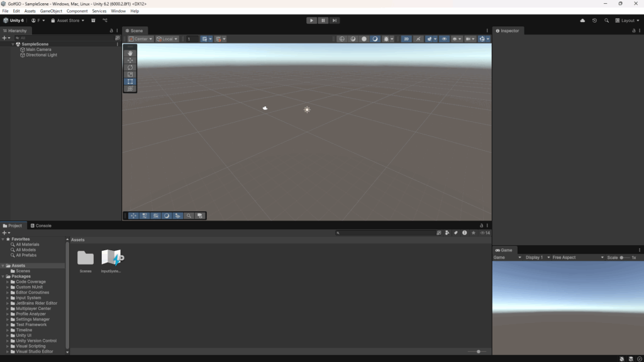This screenshot has height=362, width=644.
Task: Select the Rotate tool in Scene overlay
Action: click(130, 67)
